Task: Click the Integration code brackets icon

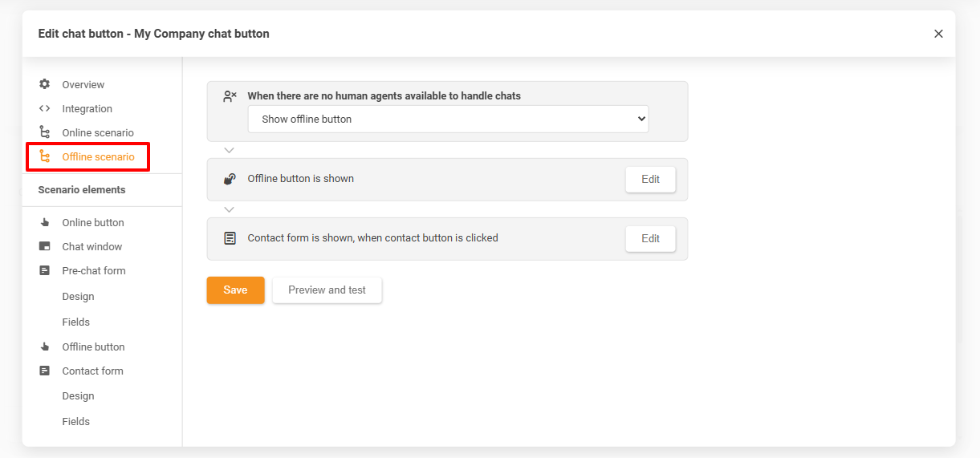Action: coord(45,108)
